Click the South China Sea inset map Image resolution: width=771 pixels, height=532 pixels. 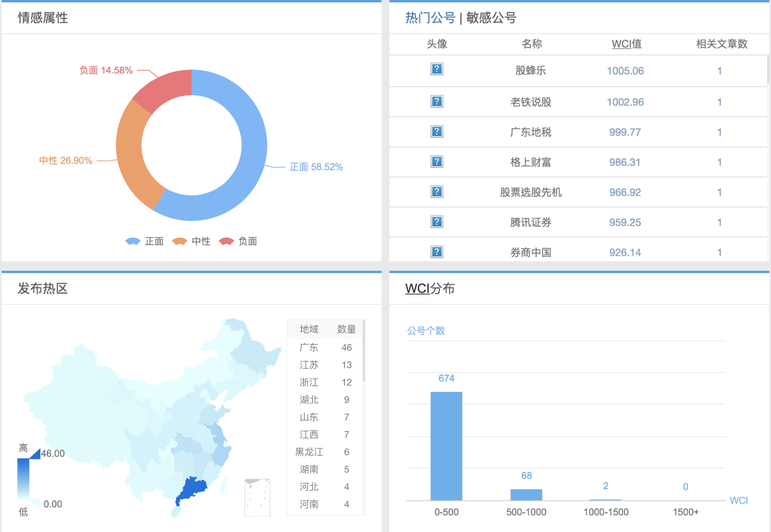tap(257, 497)
